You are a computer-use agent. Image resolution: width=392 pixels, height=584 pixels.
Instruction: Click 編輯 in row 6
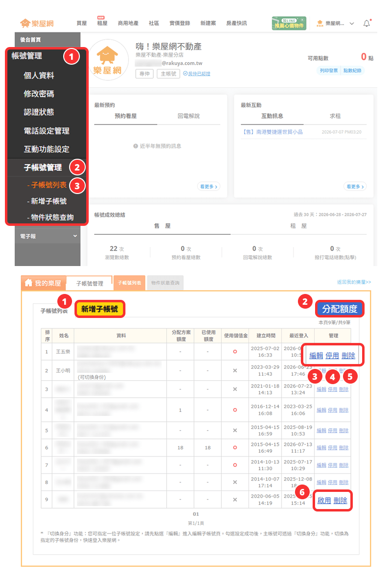(321, 448)
